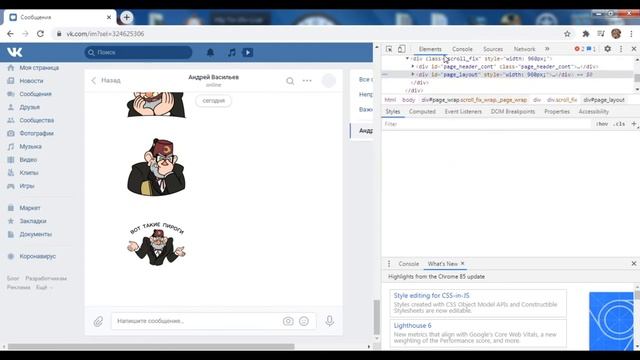
Task: Open notifications bell in VK header
Action: tap(210, 52)
